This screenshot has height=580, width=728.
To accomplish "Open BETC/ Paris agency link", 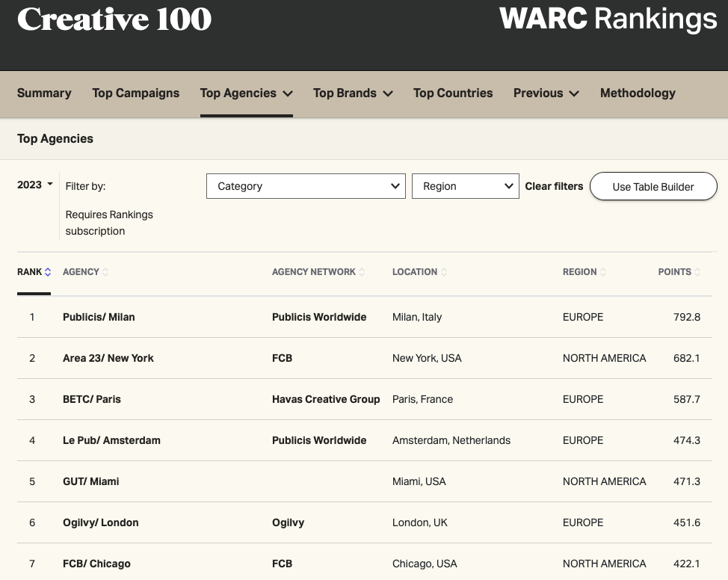I will tap(92, 399).
